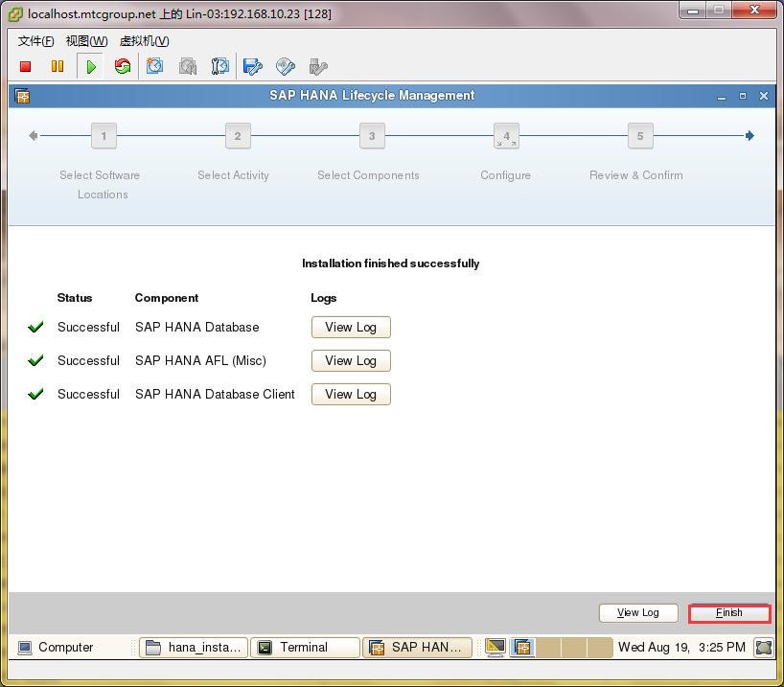Viewport: 784px width, 687px height.
Task: Click the clock Wed Aug 19, 3:25 PM
Action: tap(681, 647)
